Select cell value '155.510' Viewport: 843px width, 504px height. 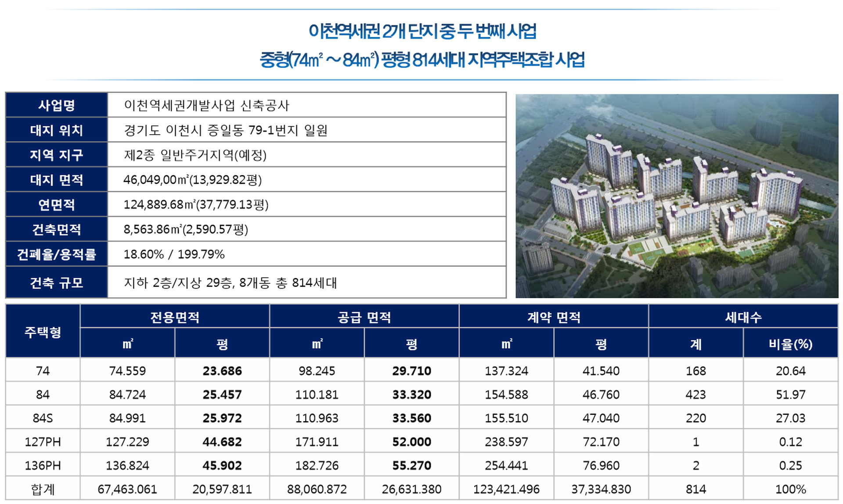coord(506,418)
